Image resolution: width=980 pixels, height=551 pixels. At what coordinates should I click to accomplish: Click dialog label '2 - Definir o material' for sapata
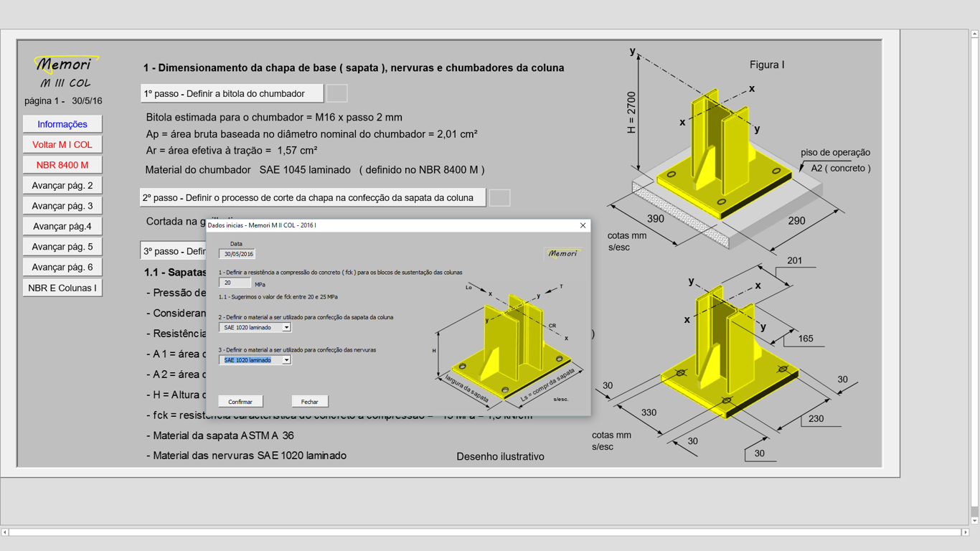point(306,317)
